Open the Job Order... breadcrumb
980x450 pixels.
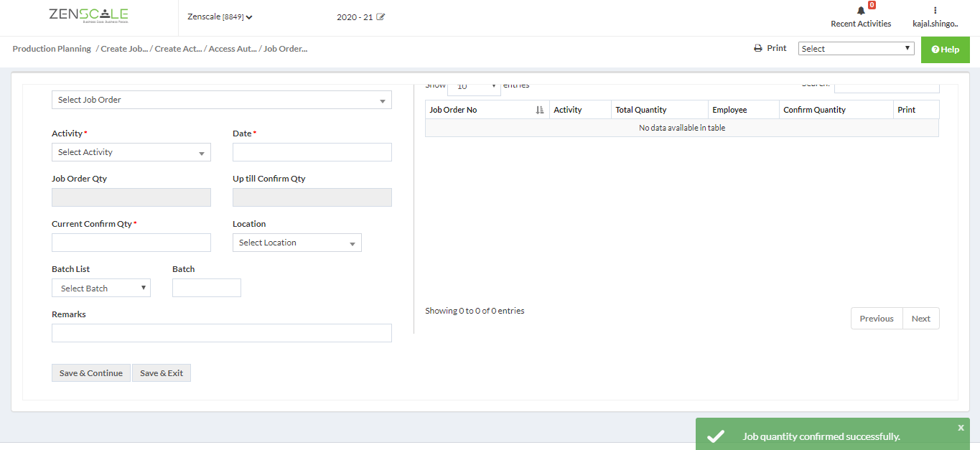286,49
